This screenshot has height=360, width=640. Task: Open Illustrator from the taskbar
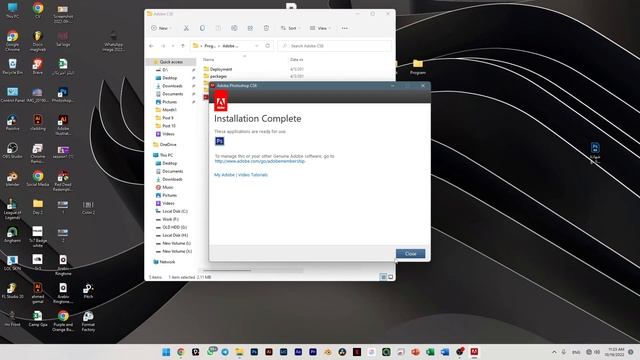pos(269,352)
